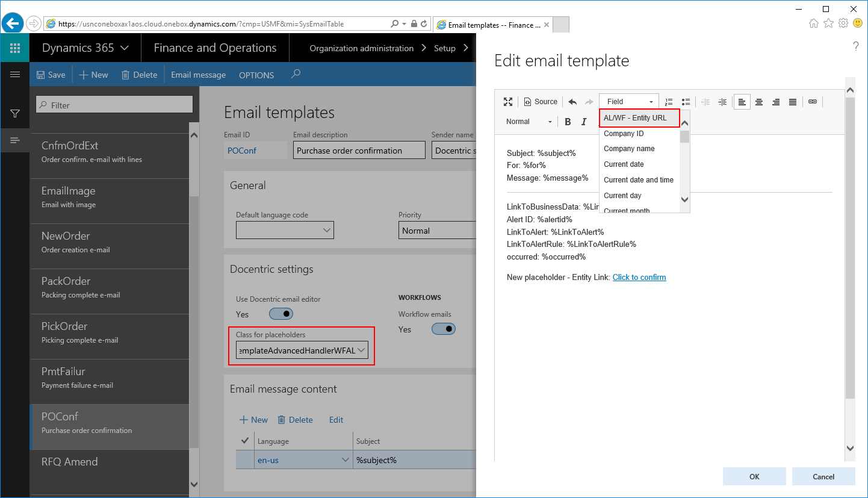Insert a bulleted list
The image size is (868, 498).
tap(686, 102)
